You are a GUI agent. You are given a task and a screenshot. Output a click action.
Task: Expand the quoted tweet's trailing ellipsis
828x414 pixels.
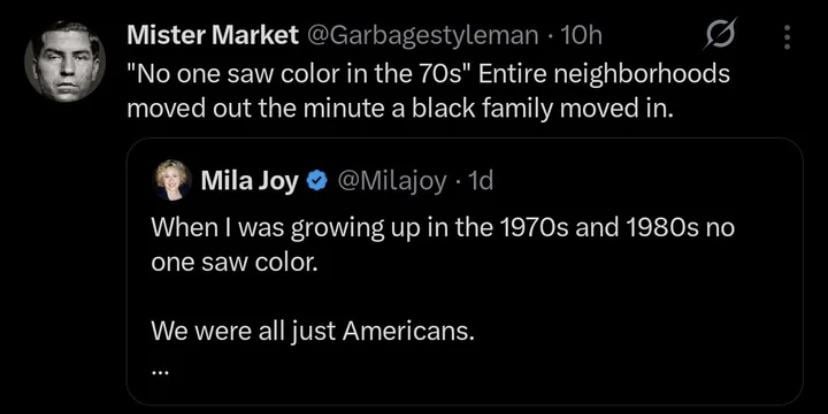pyautogui.click(x=161, y=366)
